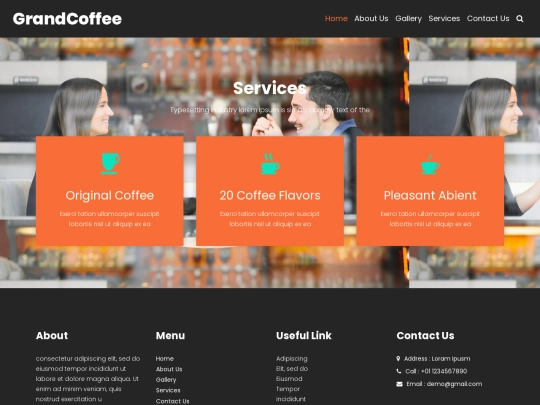540x405 pixels.
Task: Go to Gallery in top navigation
Action: (408, 19)
